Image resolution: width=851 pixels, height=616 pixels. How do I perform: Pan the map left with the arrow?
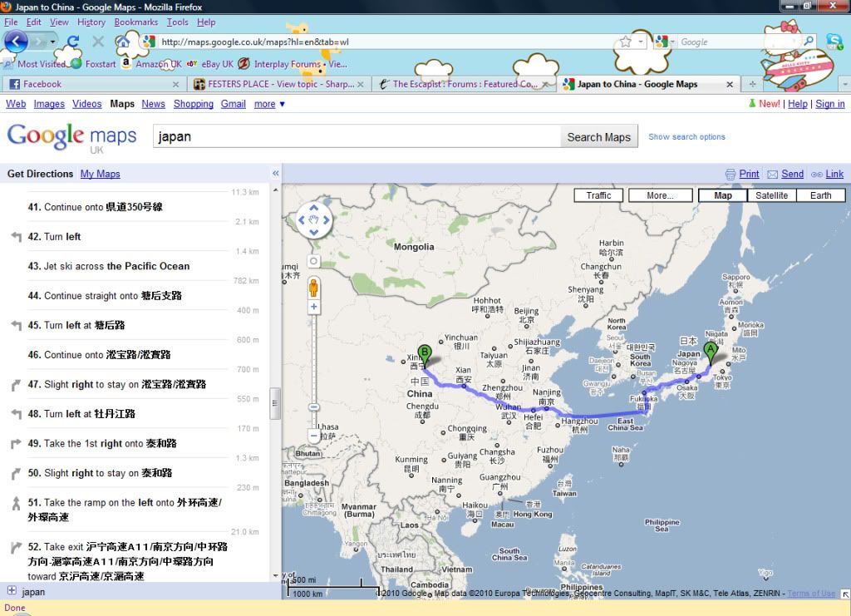click(x=302, y=219)
